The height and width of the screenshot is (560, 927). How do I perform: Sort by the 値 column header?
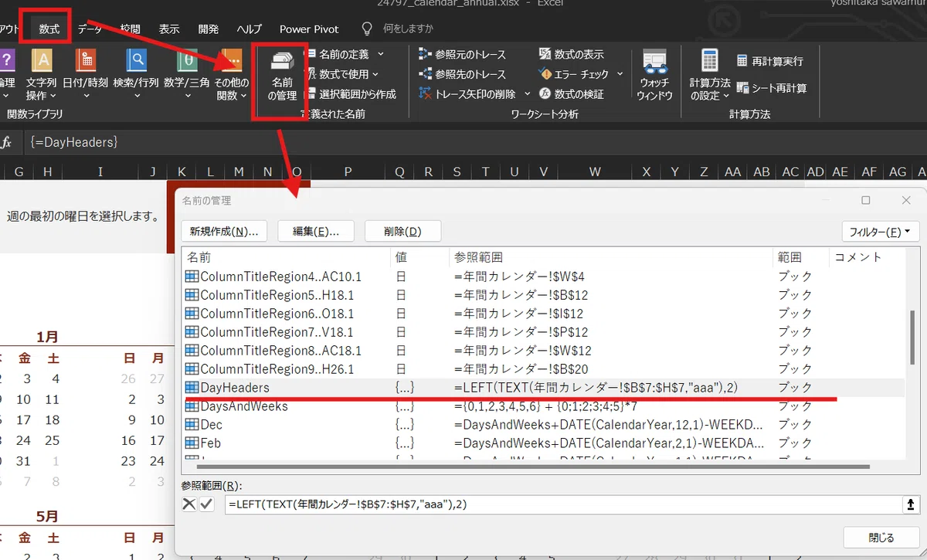(x=419, y=257)
